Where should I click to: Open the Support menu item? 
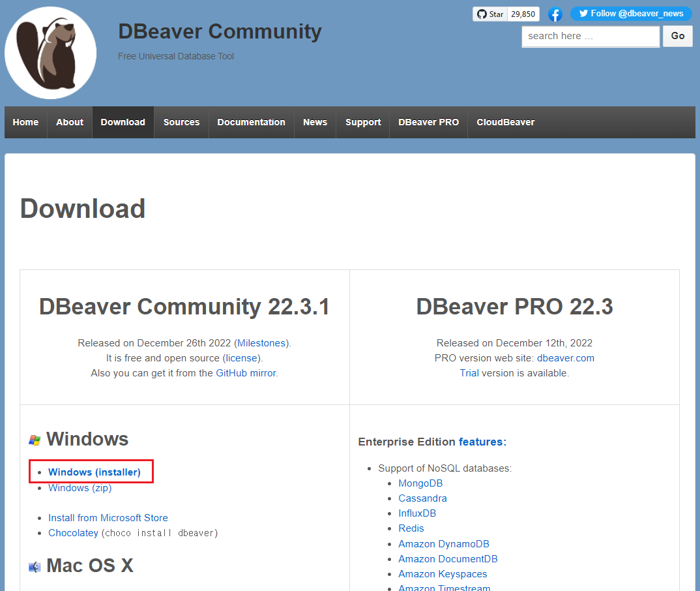pyautogui.click(x=363, y=122)
